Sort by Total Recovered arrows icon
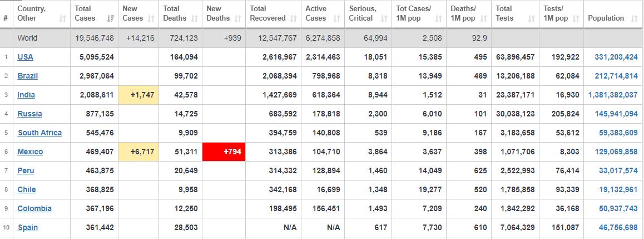 click(293, 18)
